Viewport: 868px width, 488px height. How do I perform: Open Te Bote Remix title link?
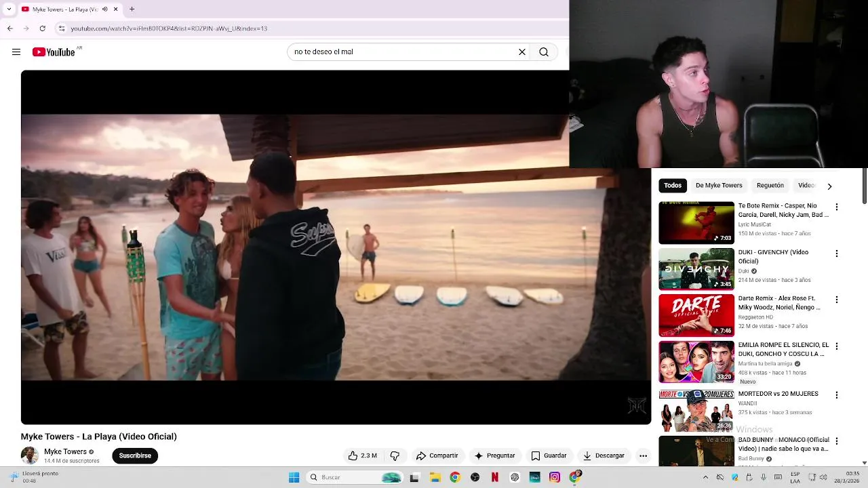[783, 210]
